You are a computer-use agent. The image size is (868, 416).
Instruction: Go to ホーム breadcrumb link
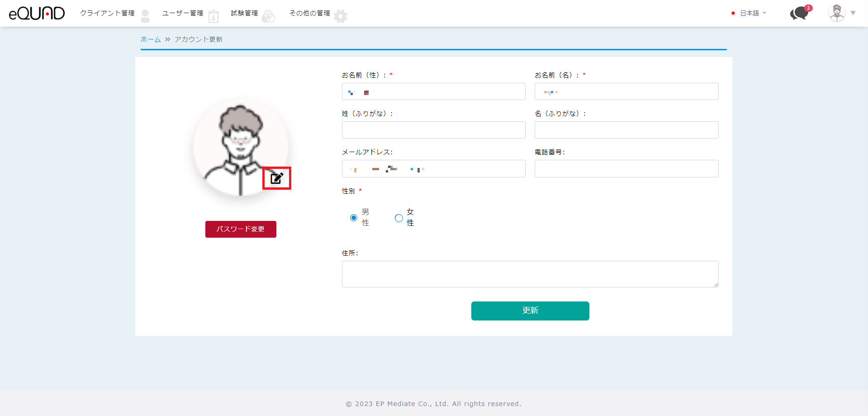pos(151,39)
